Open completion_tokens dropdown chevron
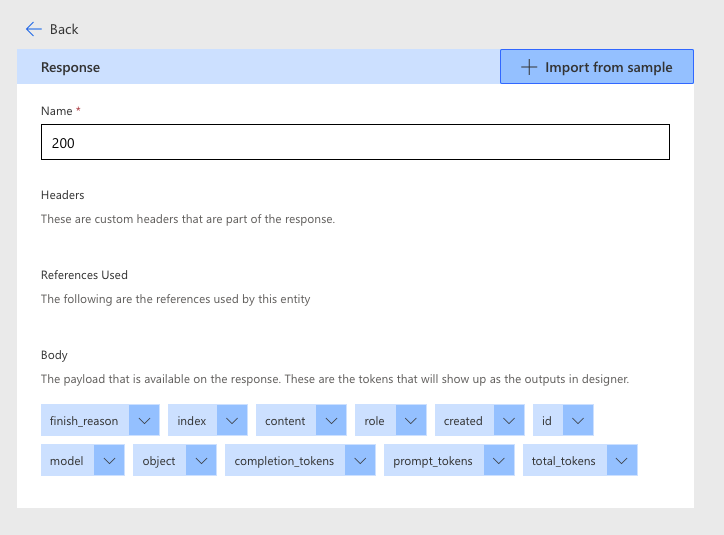This screenshot has height=535, width=724. coord(360,461)
